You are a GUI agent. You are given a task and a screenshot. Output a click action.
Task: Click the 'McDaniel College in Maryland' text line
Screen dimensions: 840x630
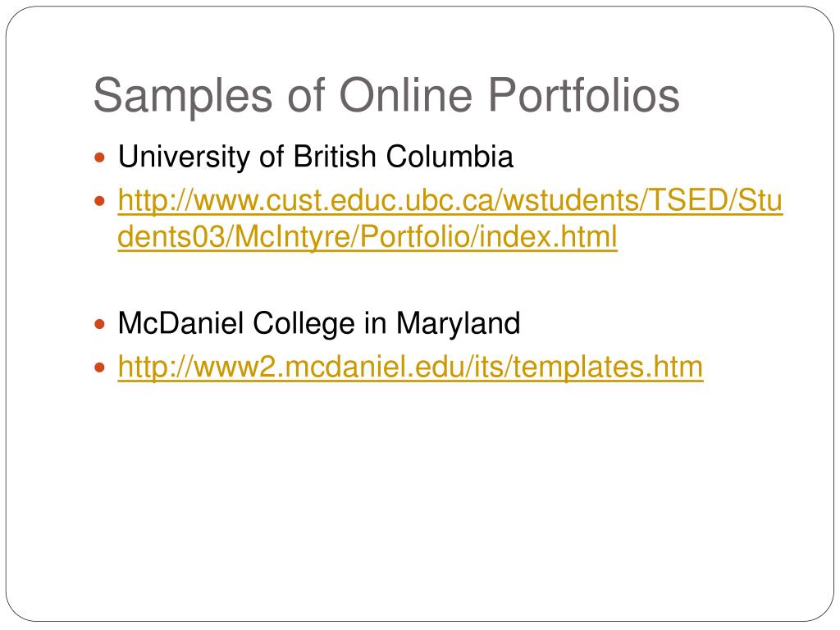pos(319,324)
